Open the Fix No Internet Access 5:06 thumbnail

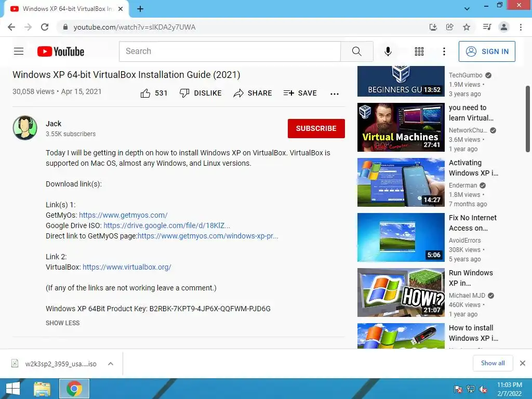pos(401,237)
